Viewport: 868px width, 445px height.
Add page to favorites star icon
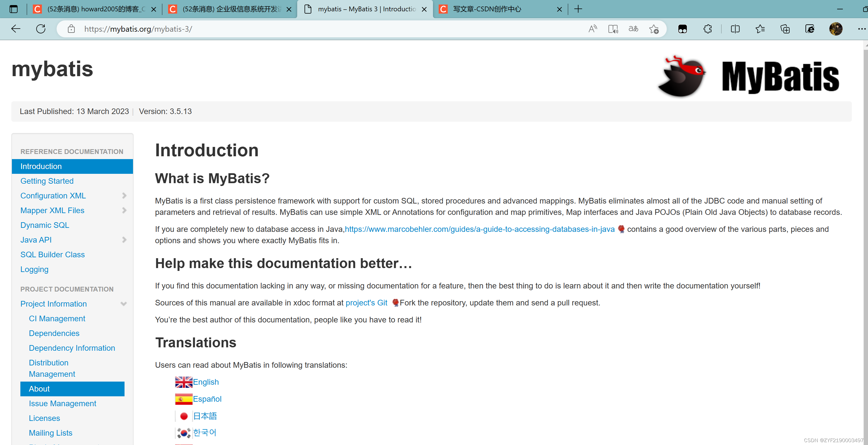coord(654,29)
